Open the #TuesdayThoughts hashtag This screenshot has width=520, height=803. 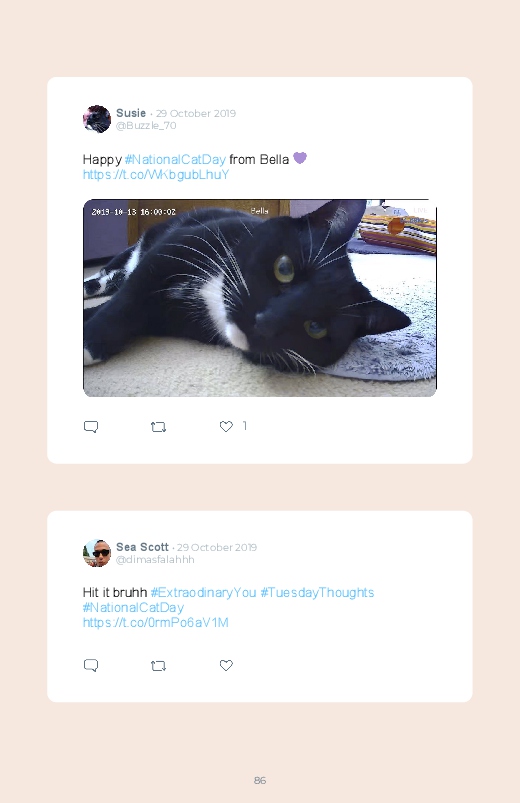tap(317, 593)
